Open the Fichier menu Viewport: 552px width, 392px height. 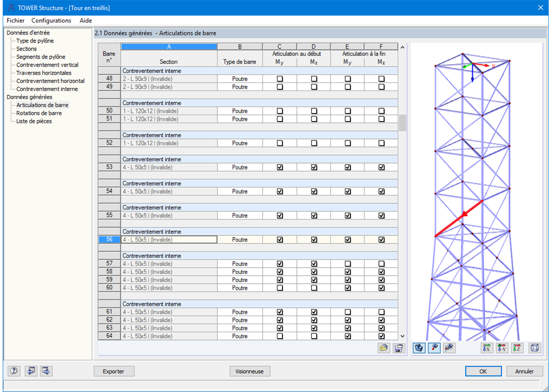(x=16, y=20)
